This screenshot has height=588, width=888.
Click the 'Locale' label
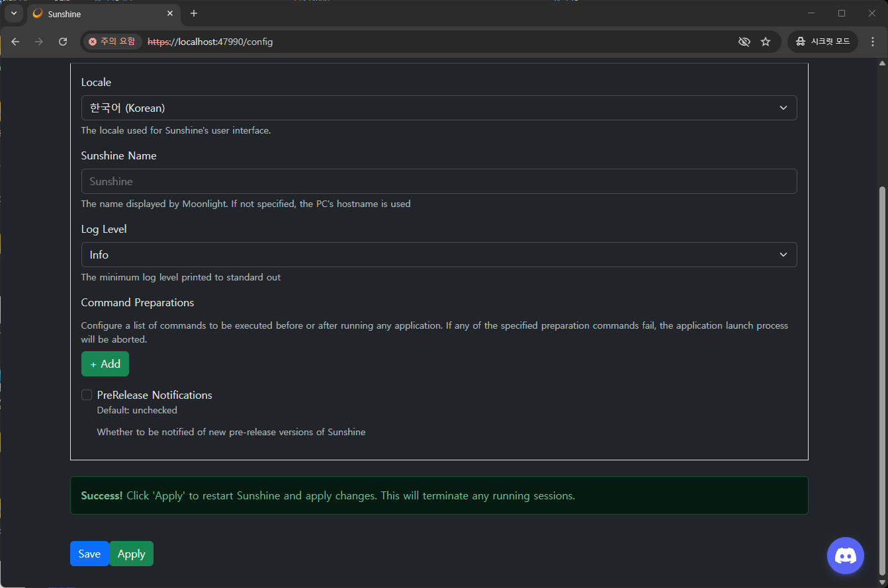[96, 82]
